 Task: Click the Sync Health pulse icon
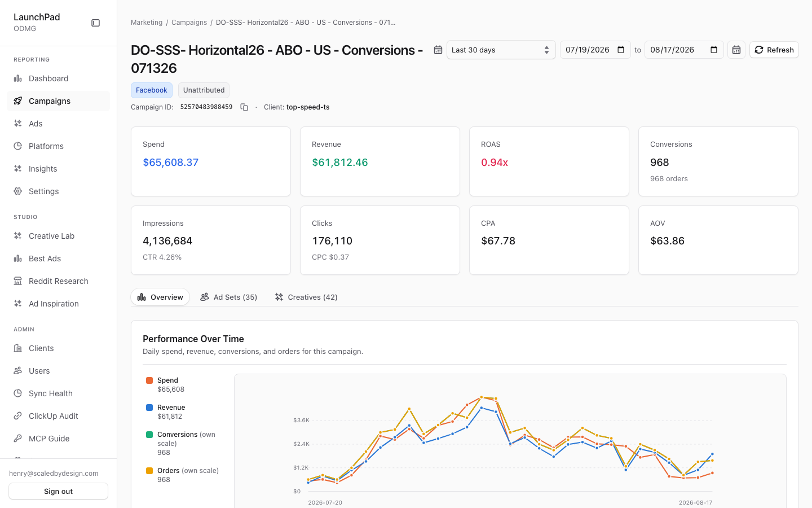point(18,393)
